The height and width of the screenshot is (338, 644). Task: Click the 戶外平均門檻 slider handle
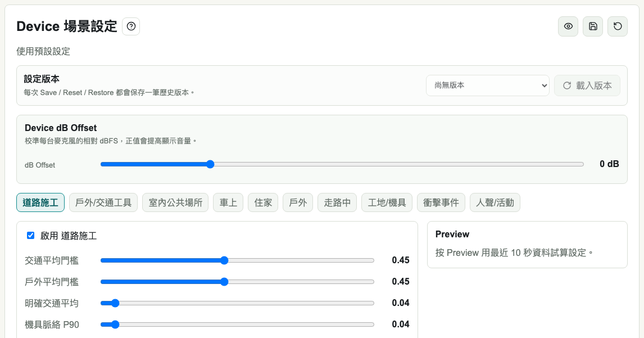[x=224, y=282]
